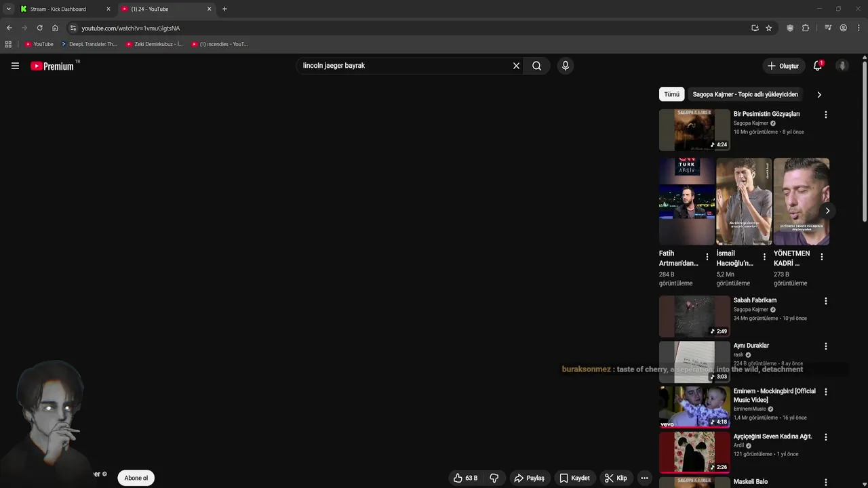Select the (1) 24 - YouTube tab
The image size is (868, 488).
(x=166, y=9)
